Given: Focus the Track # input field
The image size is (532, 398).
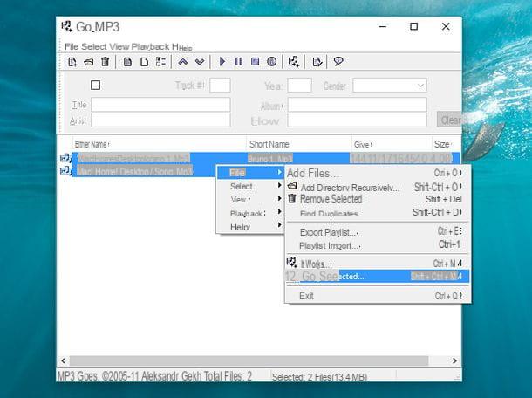Looking at the screenshot, I should click(x=220, y=86).
